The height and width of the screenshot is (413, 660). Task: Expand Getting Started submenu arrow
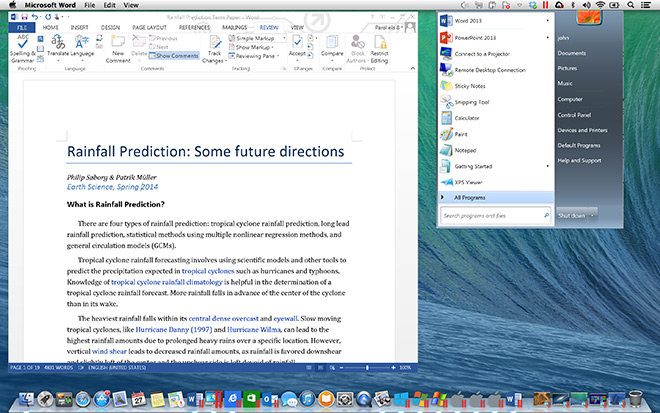coord(548,166)
